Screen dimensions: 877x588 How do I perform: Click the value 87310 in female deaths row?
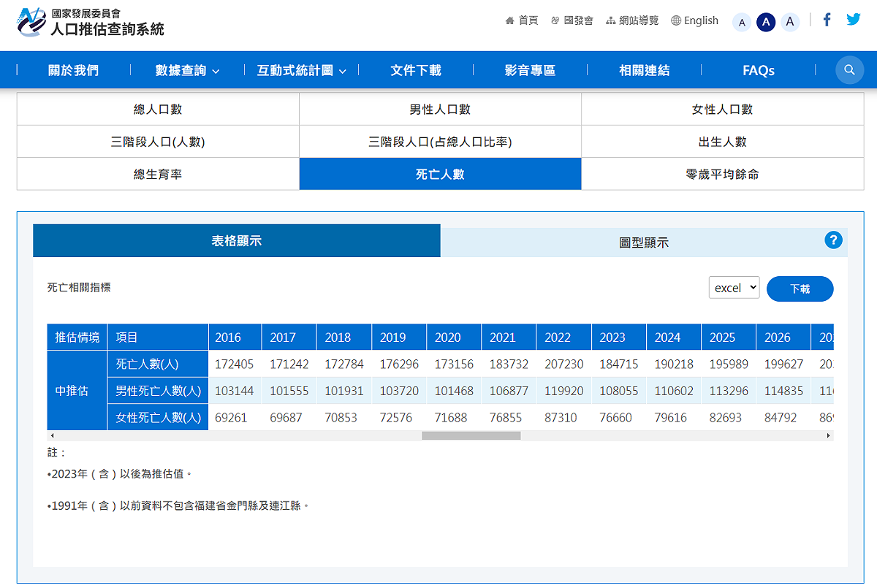(561, 418)
